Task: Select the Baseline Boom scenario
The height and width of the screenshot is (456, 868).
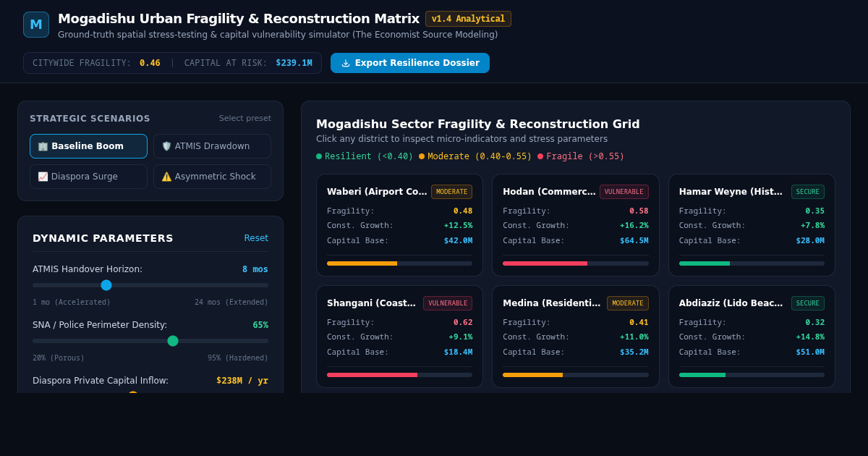Action: (x=88, y=146)
